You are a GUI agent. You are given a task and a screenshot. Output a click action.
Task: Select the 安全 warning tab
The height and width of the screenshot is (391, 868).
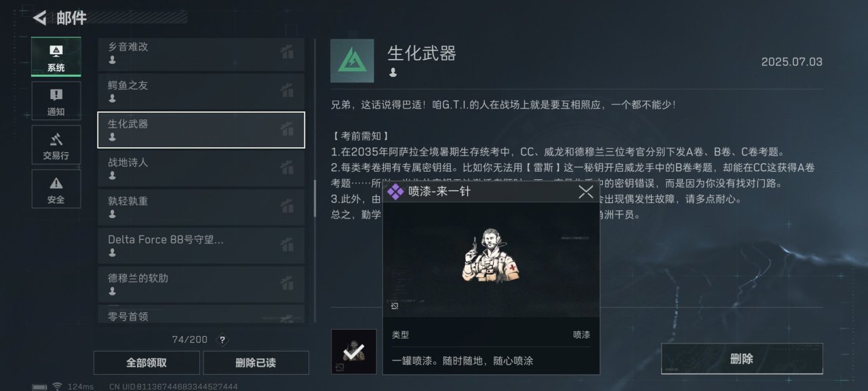pos(56,189)
